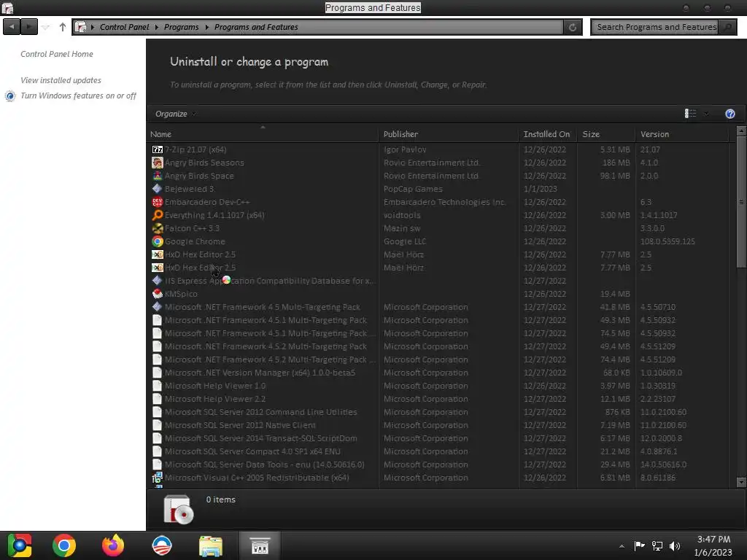Select the IIS Express Application Compatibility row
Image resolution: width=747 pixels, height=560 pixels.
coord(438,281)
